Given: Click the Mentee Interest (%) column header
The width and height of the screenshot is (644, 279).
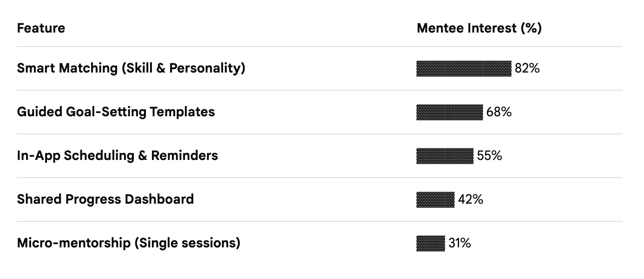Looking at the screenshot, I should [x=479, y=28].
